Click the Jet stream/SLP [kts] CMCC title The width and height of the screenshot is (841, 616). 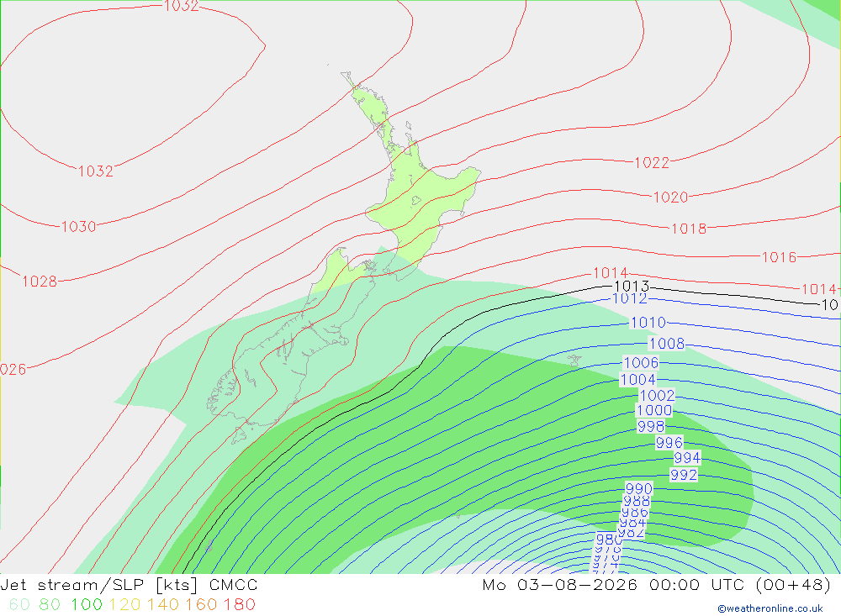coord(129,584)
